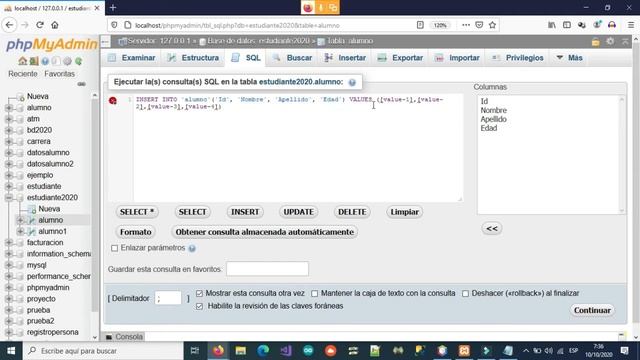
Task: Expand the alumno table under estudiante2020
Action: pos(20,220)
